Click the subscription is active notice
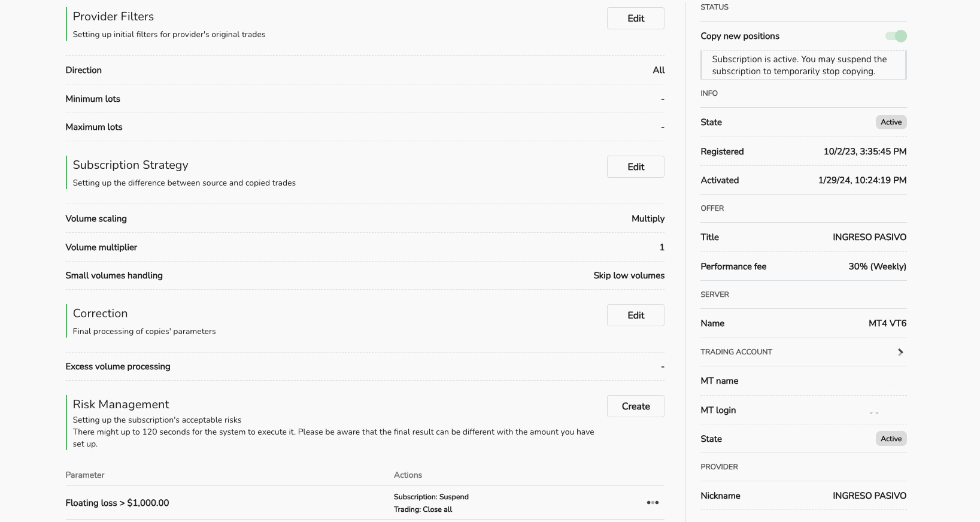This screenshot has width=980, height=522. coord(803,65)
